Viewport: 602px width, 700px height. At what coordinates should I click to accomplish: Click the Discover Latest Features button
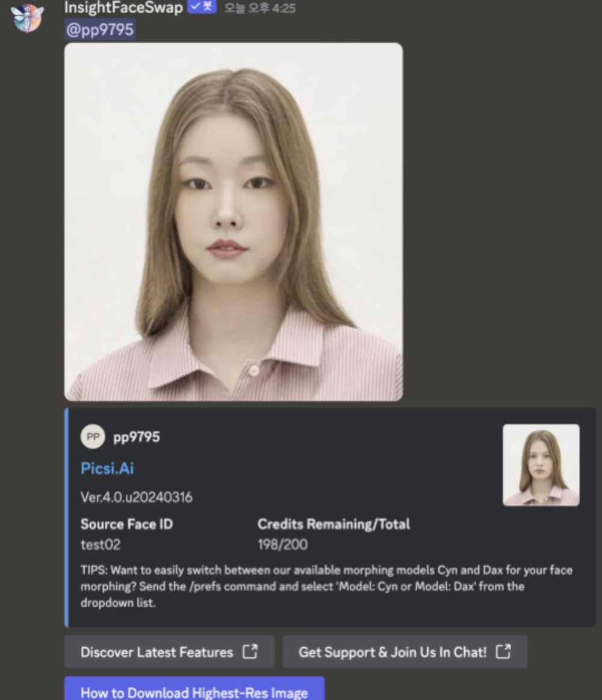[169, 652]
